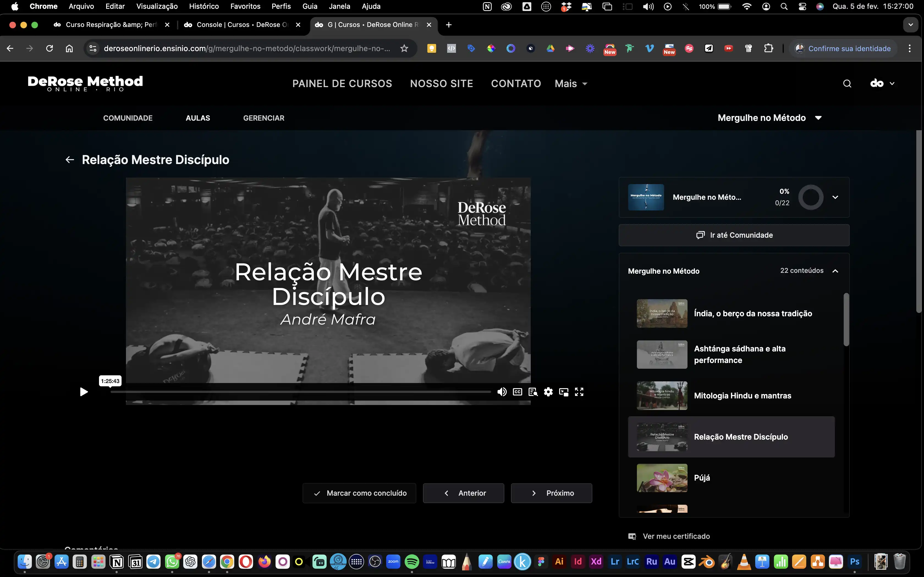Open the video transcript icon
The image size is (924, 577).
point(533,392)
